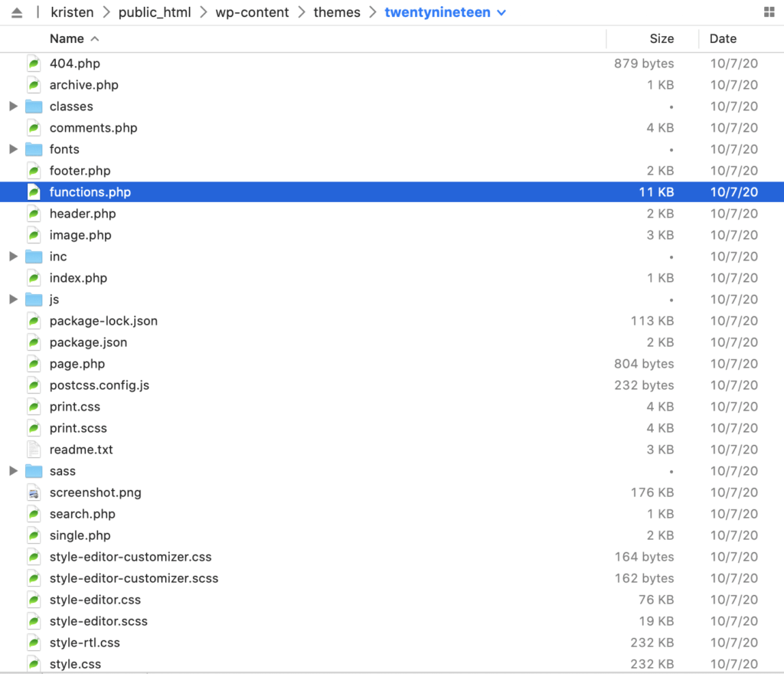The width and height of the screenshot is (784, 674).
Task: Select the style-editor-customizer.scss file
Action: 134,578
